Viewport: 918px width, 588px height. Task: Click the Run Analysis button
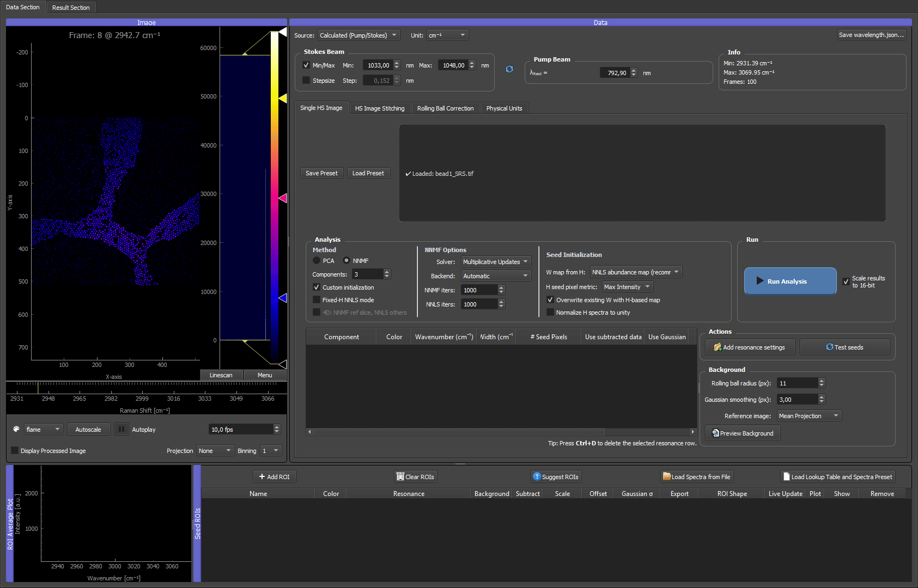(x=790, y=281)
